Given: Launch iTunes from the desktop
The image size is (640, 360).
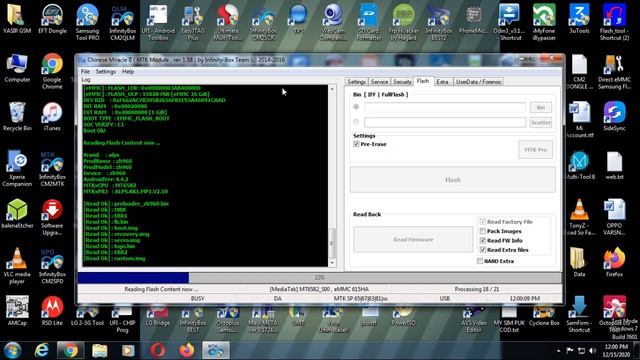Looking at the screenshot, I should pos(52,116).
